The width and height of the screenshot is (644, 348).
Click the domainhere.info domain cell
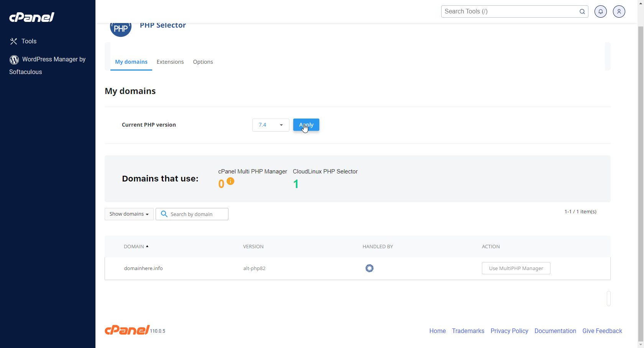143,268
